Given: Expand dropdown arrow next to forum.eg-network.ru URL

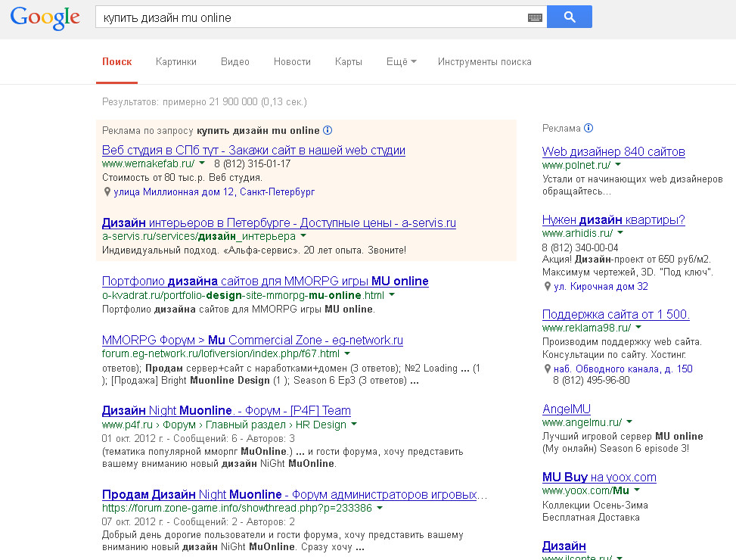Looking at the screenshot, I should [x=347, y=353].
